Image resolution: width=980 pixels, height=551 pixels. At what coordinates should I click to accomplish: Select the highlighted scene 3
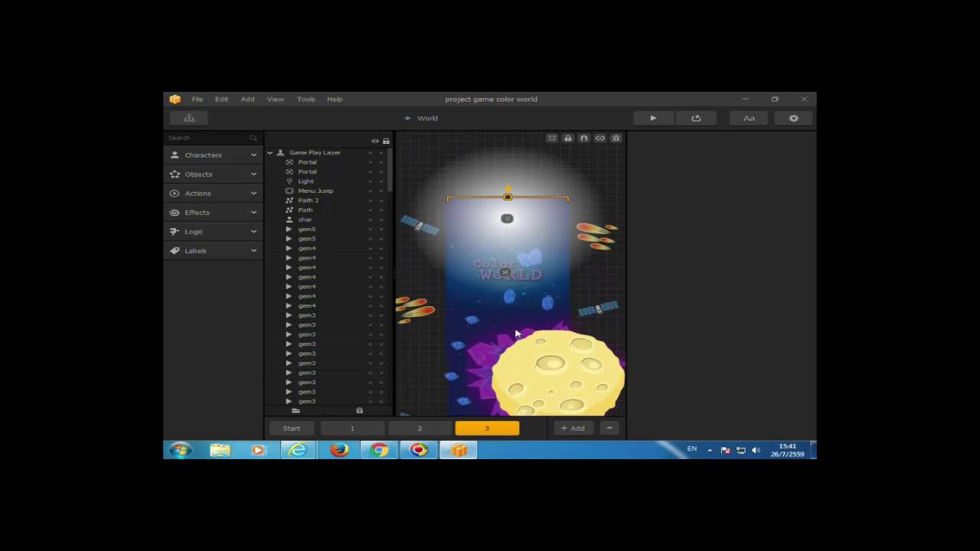pos(487,428)
